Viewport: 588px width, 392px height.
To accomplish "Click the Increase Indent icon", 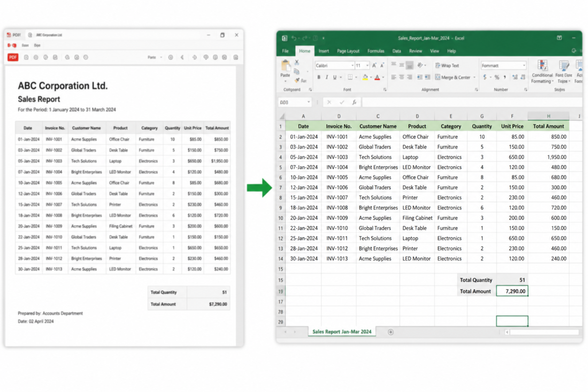I will [428, 77].
